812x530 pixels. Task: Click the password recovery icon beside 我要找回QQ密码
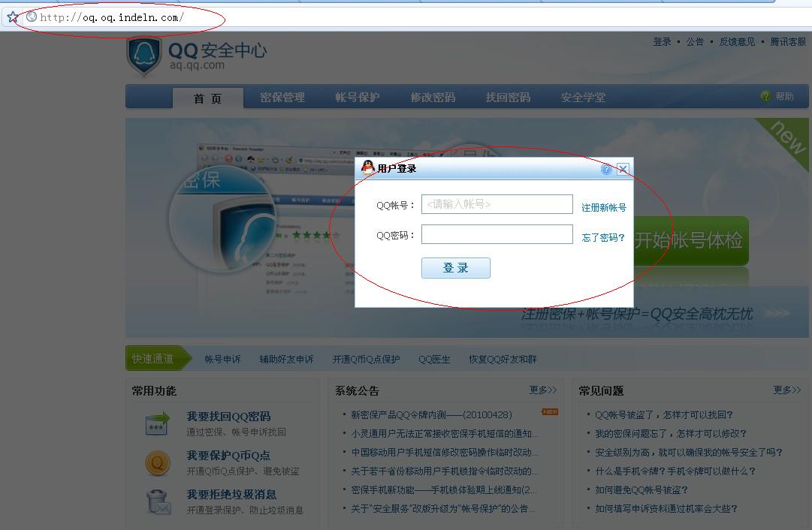click(158, 423)
